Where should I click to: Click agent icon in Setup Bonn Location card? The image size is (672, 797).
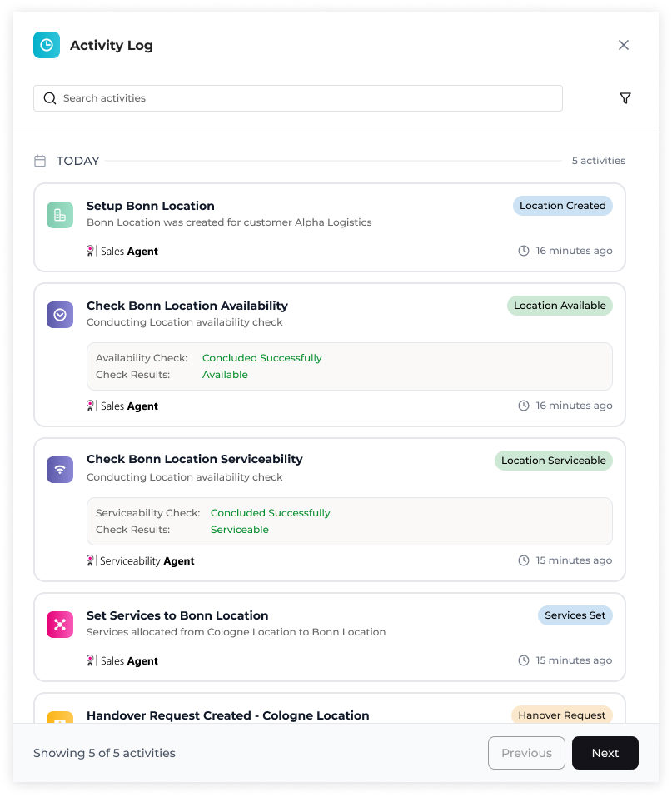(90, 251)
